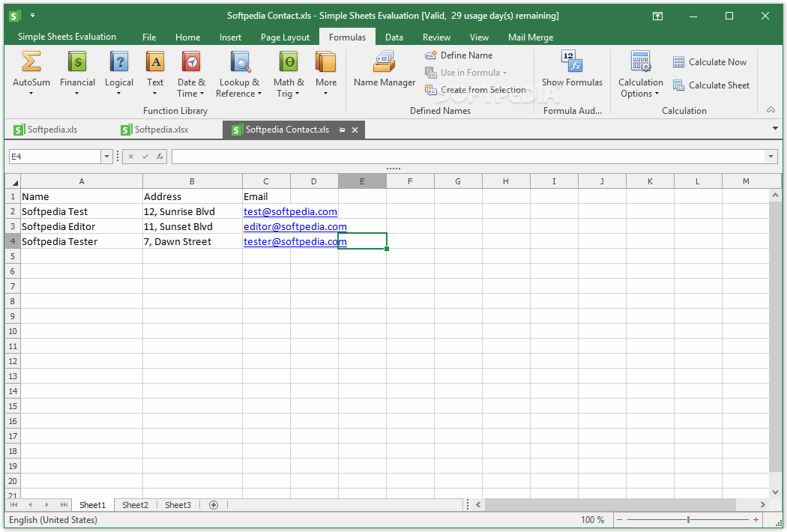Select the Sheet3 tab
The height and width of the screenshot is (532, 787).
point(178,505)
